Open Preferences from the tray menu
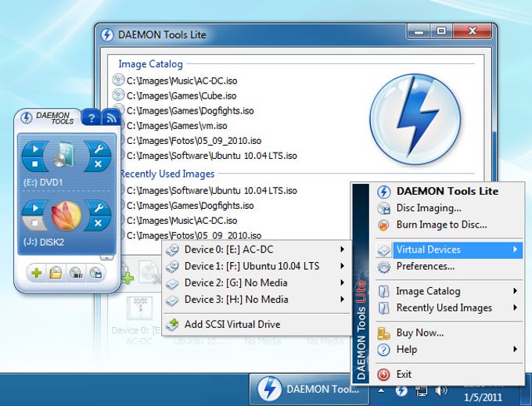This screenshot has height=406, width=532. pos(425,266)
